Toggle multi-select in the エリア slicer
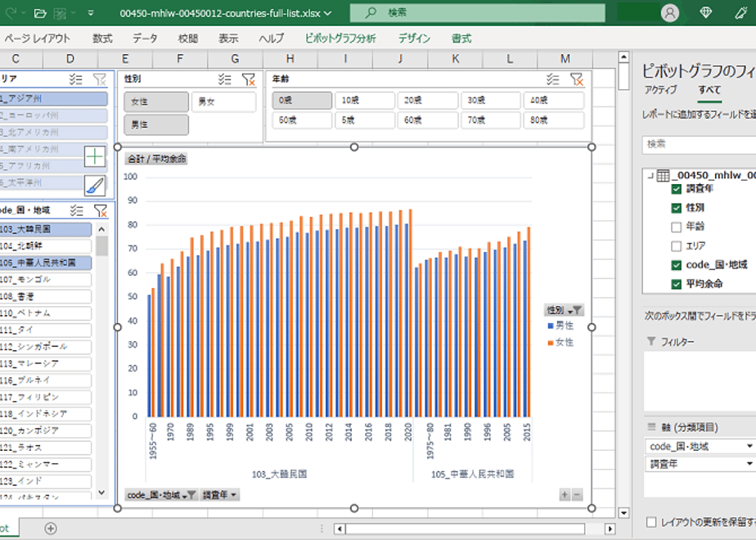Viewport: 756px width, 540px height. 76,79
